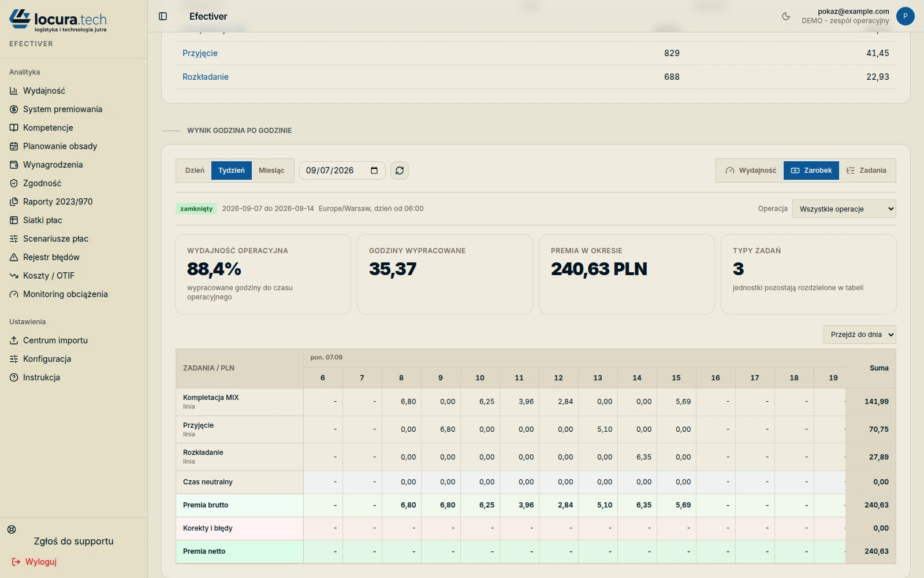Select the Tydzień period toggle
This screenshot has width=924, height=578.
[x=232, y=171]
